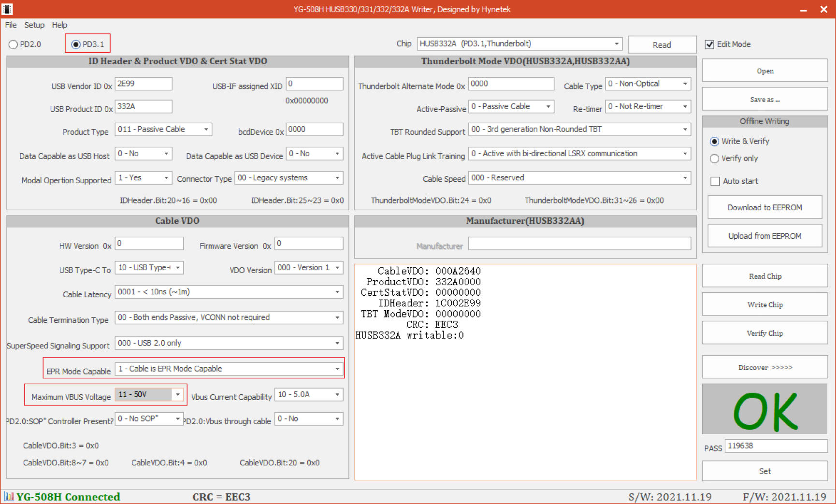Expand the Cable Latency dropdown
Image resolution: width=836 pixels, height=504 pixels.
tap(337, 292)
